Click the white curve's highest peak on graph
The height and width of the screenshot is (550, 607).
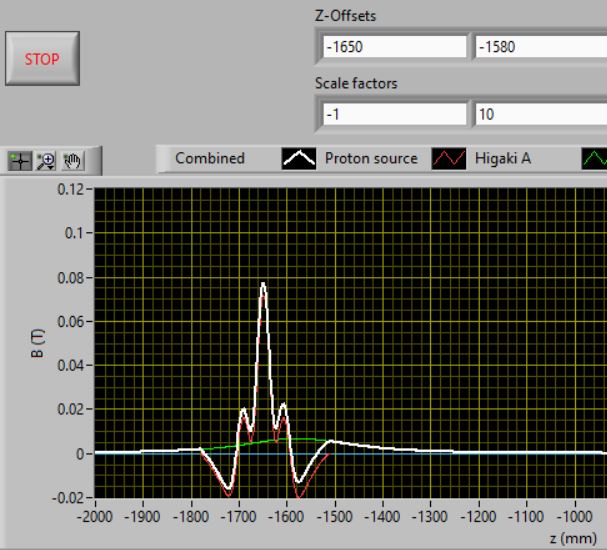(x=264, y=284)
